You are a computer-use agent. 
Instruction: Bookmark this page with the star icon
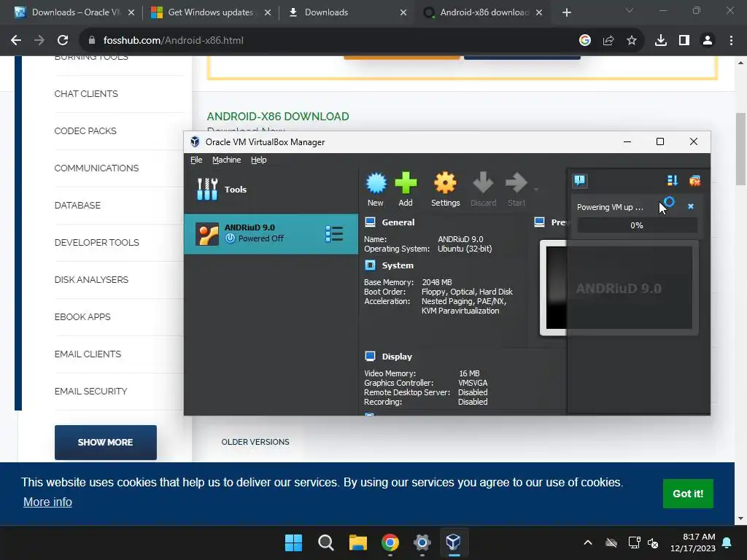click(632, 41)
